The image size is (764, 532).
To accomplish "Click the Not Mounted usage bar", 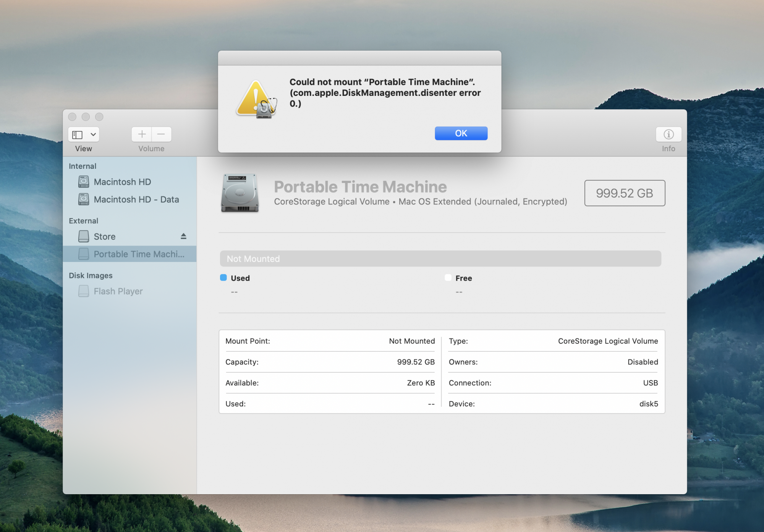I will click(x=440, y=259).
